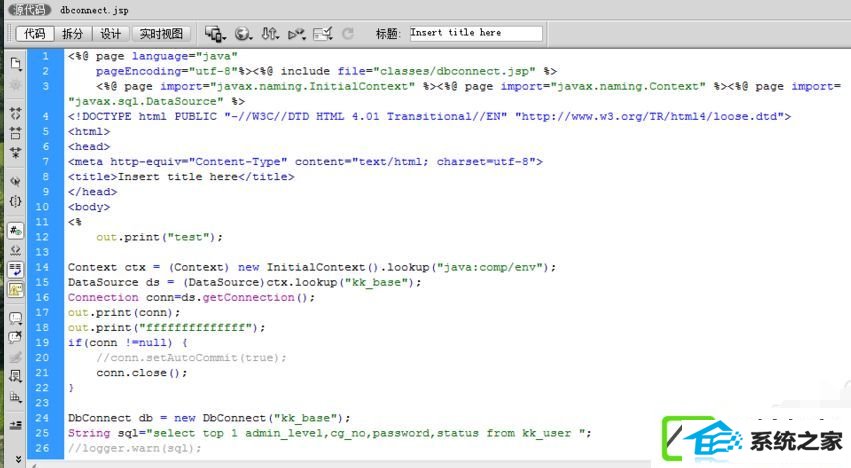This screenshot has height=468, width=851.
Task: Show more coding toolbar items chevron
Action: tap(18, 459)
